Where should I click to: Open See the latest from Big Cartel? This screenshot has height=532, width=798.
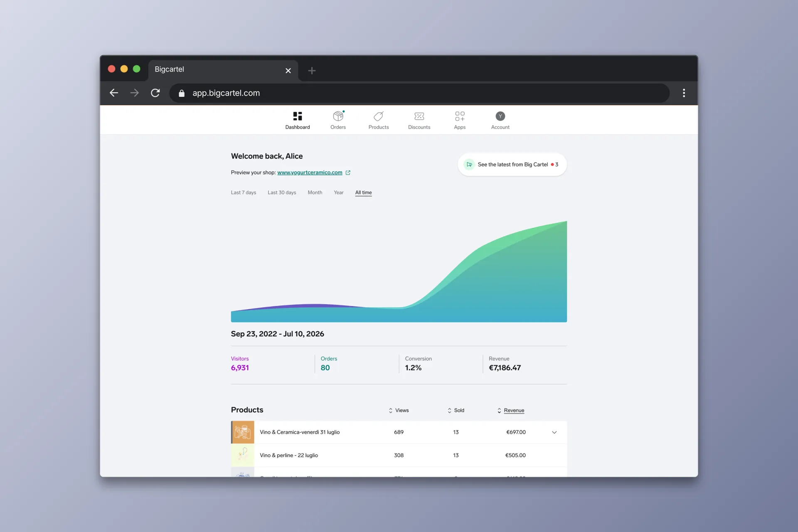(512, 165)
